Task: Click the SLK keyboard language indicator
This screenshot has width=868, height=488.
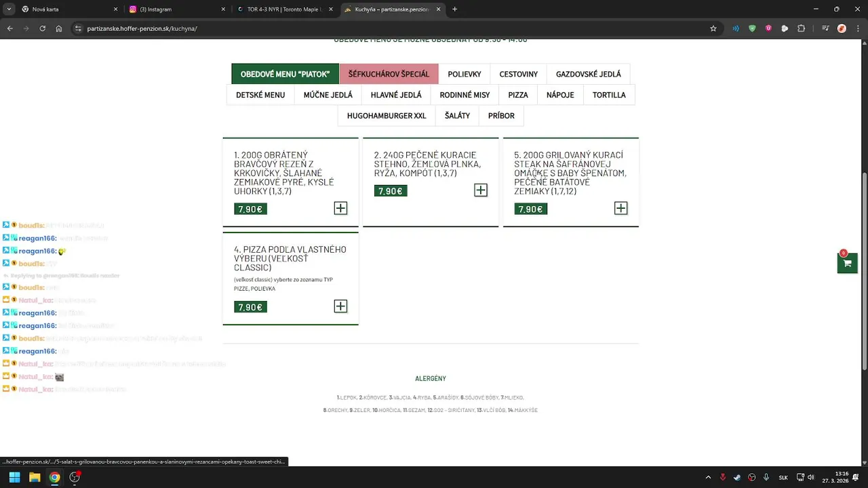Action: [783, 477]
